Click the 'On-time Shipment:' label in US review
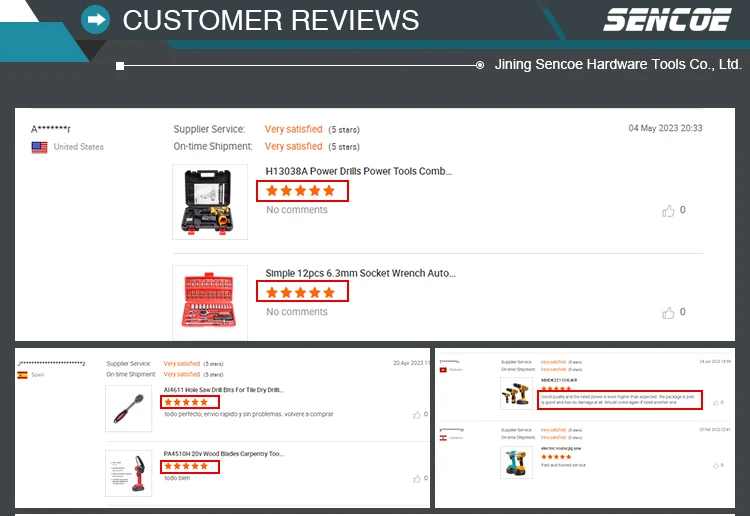 (213, 146)
